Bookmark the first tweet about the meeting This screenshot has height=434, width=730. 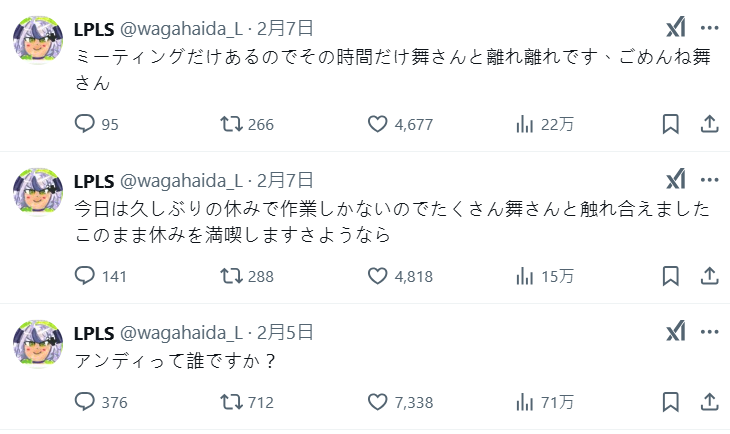[x=671, y=124]
